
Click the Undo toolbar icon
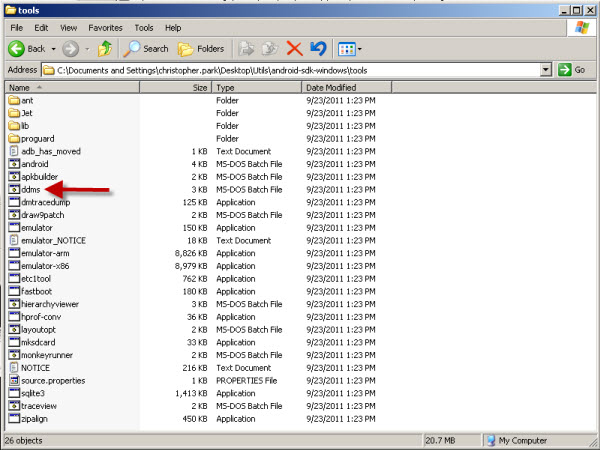[x=318, y=48]
